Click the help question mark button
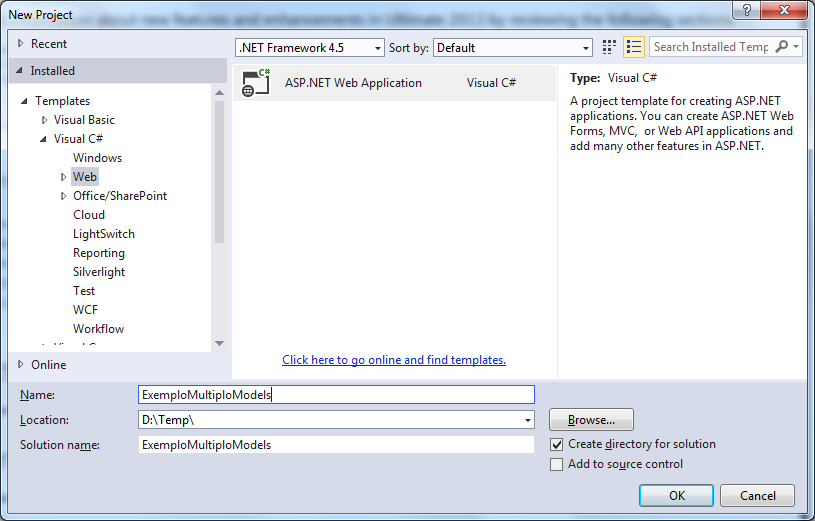The height and width of the screenshot is (521, 815). click(746, 10)
